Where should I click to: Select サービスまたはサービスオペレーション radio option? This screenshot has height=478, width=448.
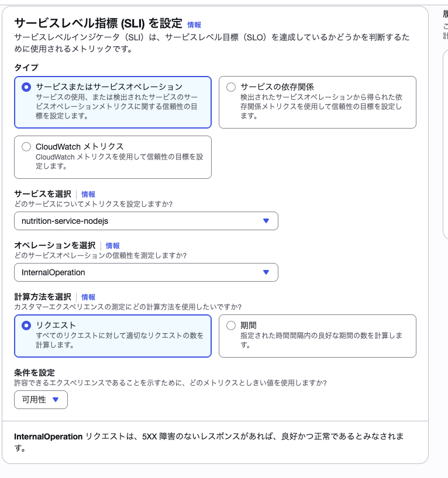26,87
